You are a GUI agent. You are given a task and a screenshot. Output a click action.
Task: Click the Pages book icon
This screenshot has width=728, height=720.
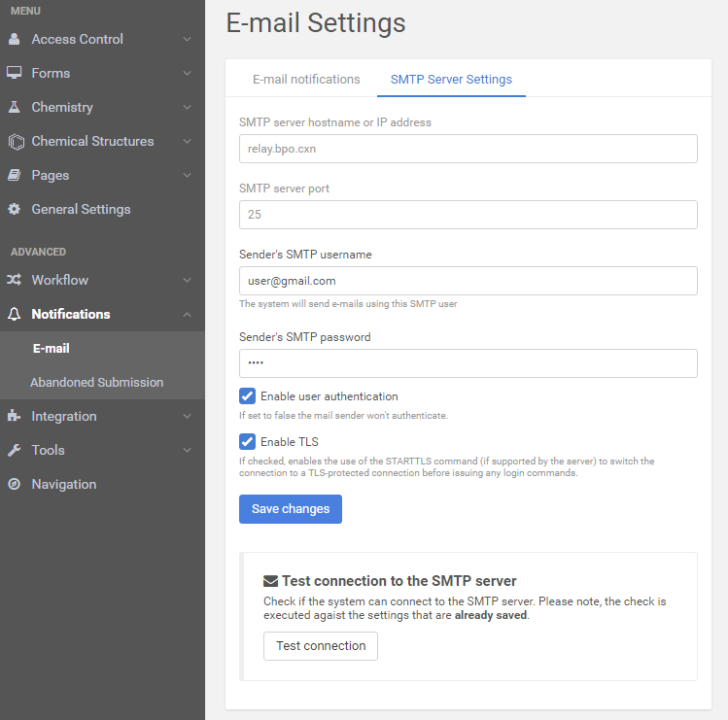click(x=15, y=176)
